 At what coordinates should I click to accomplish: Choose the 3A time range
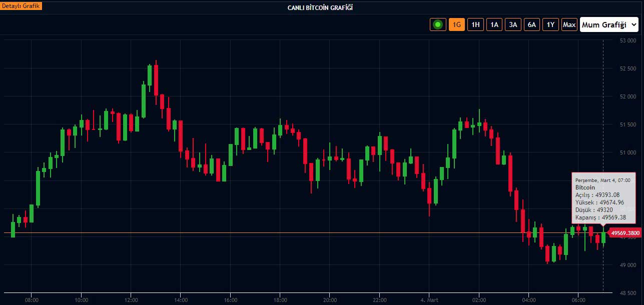coord(513,24)
